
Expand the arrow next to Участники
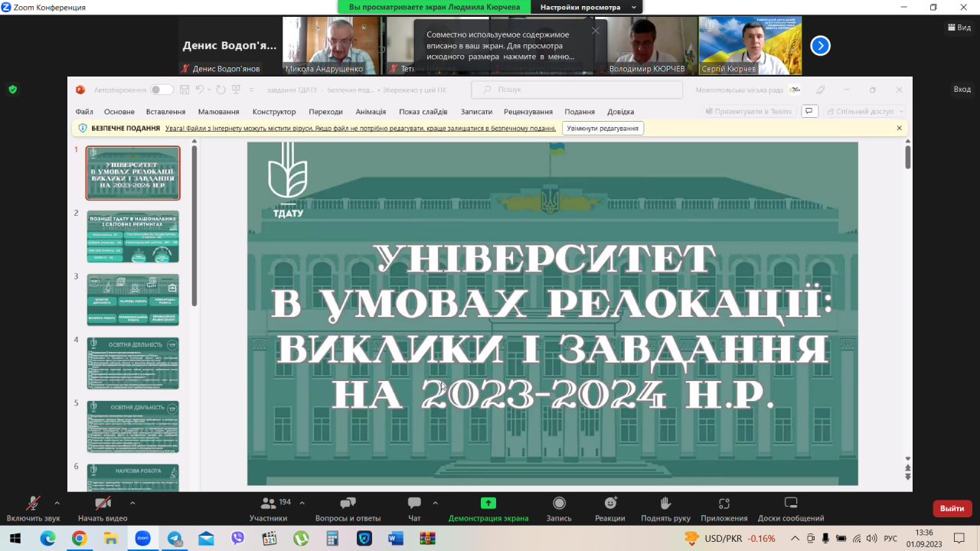(x=302, y=503)
